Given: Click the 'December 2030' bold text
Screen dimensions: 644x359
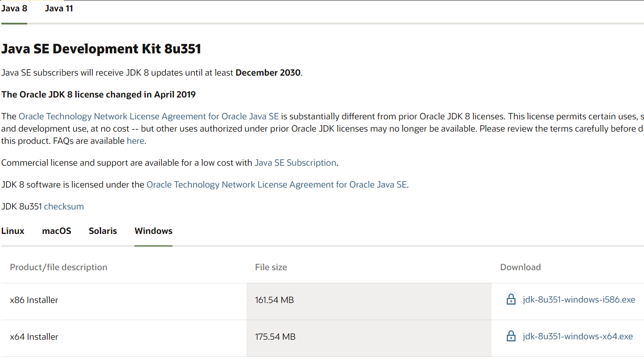Looking at the screenshot, I should (x=268, y=73).
